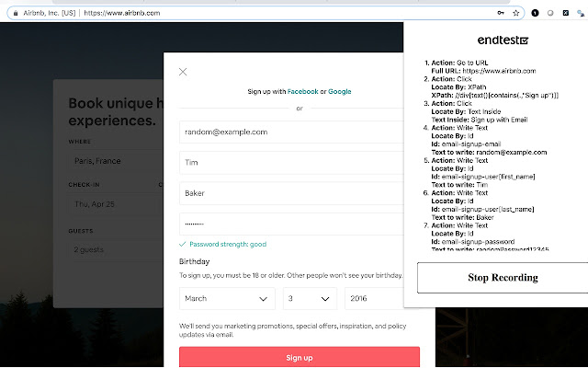Image resolution: width=588 pixels, height=368 pixels.
Task: Click Id: email-signup-email text
Action: click(x=466, y=144)
